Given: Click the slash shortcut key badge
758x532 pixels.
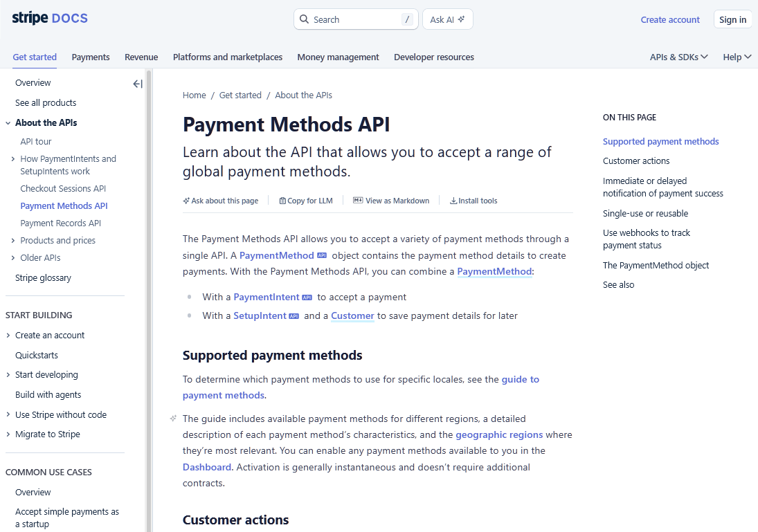Looking at the screenshot, I should pos(407,19).
